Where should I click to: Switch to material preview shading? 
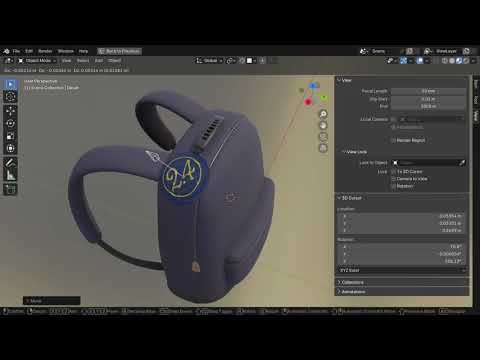point(459,61)
